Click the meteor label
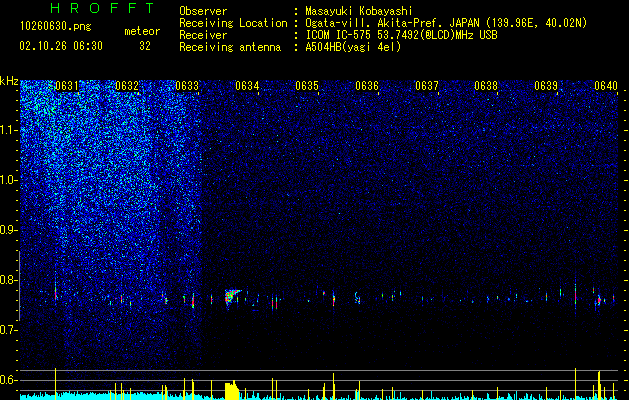Viewport: 629px width, 400px height. (x=142, y=31)
